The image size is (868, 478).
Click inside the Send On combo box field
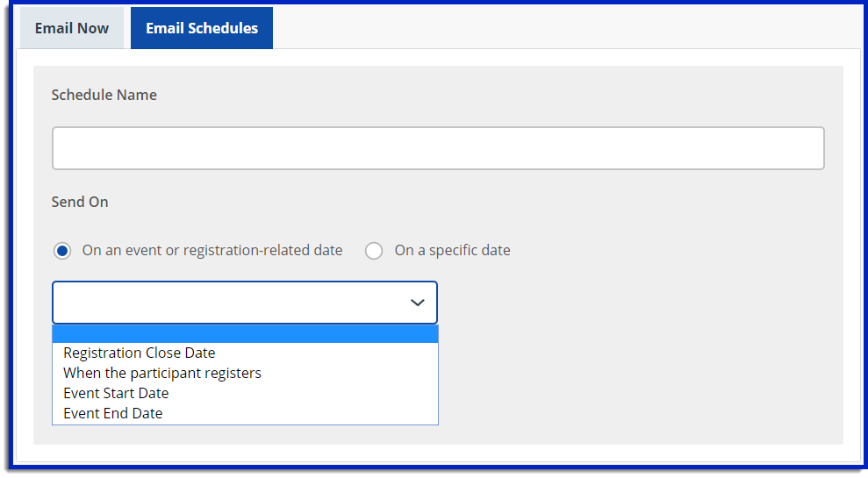228,303
